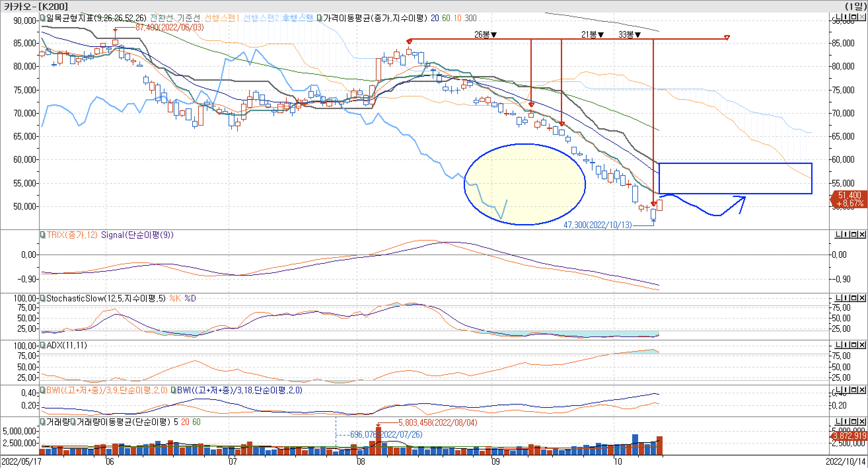The height and width of the screenshot is (468, 868).
Task: Click the bar (I) icon in BWI panel
Action: tap(847, 390)
